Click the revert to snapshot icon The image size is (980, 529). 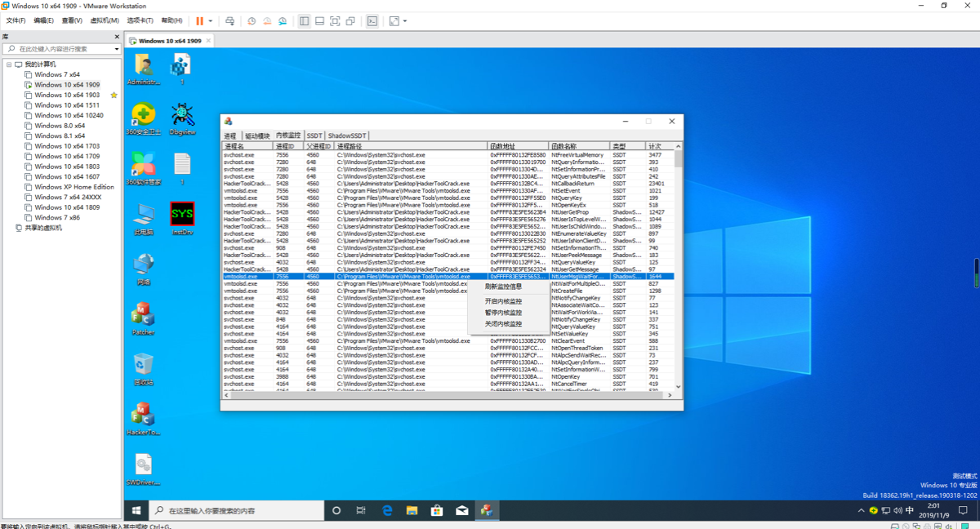267,20
